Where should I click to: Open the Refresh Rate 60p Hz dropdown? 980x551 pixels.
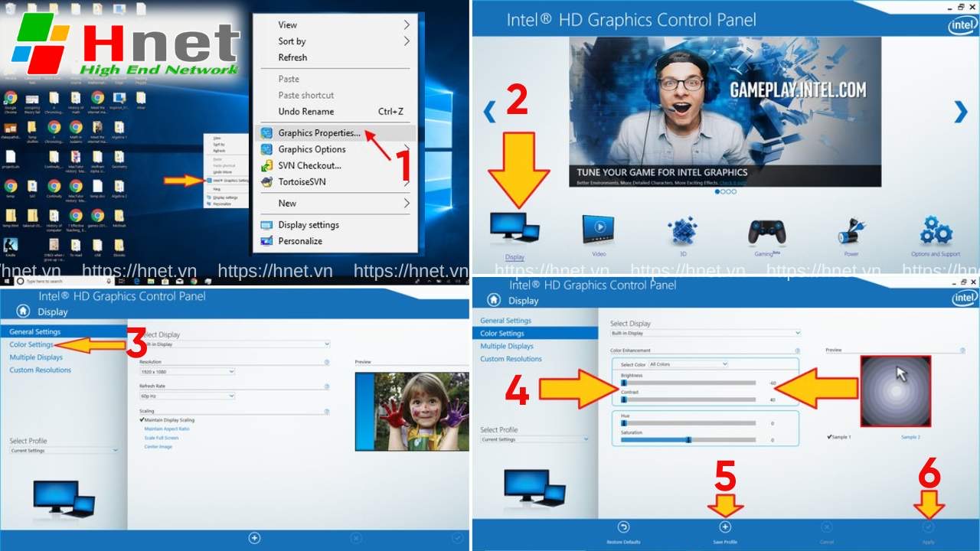(x=187, y=396)
